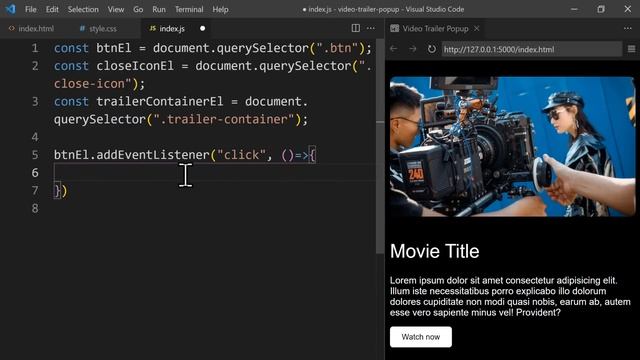This screenshot has height=360, width=640.
Task: Reload the preview page
Action: (432, 49)
